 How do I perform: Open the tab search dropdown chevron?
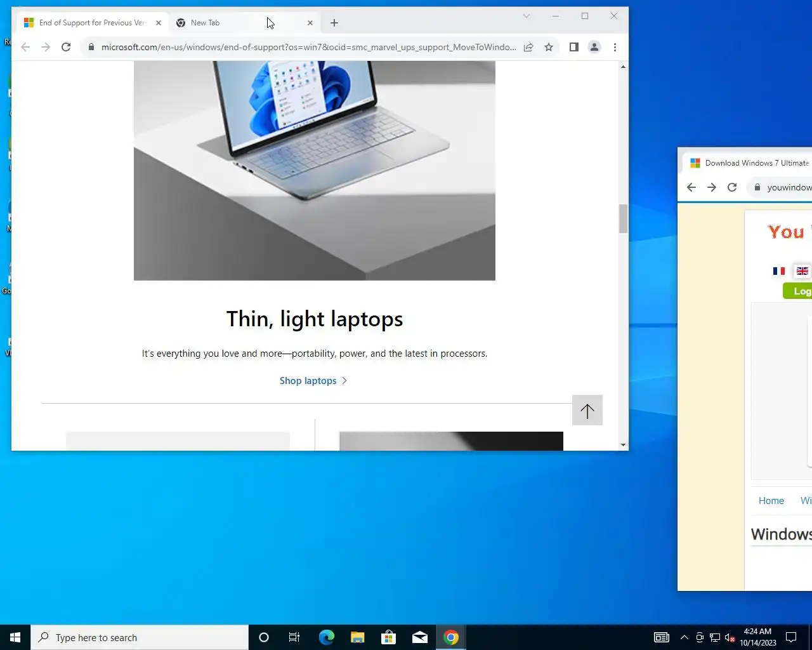pyautogui.click(x=526, y=16)
